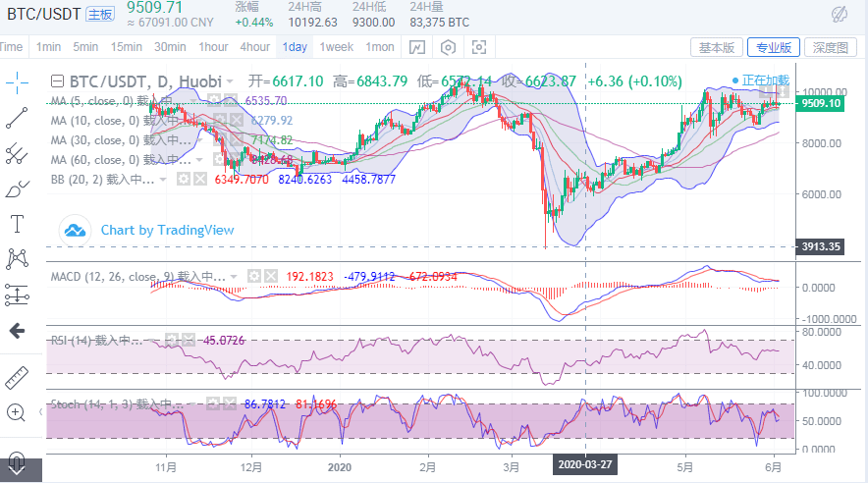
Task: Click the RSI value 45.0726
Action: (x=224, y=341)
